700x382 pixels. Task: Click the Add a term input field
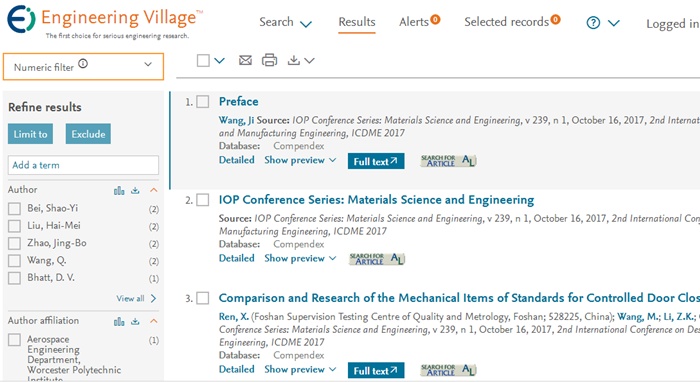click(83, 165)
